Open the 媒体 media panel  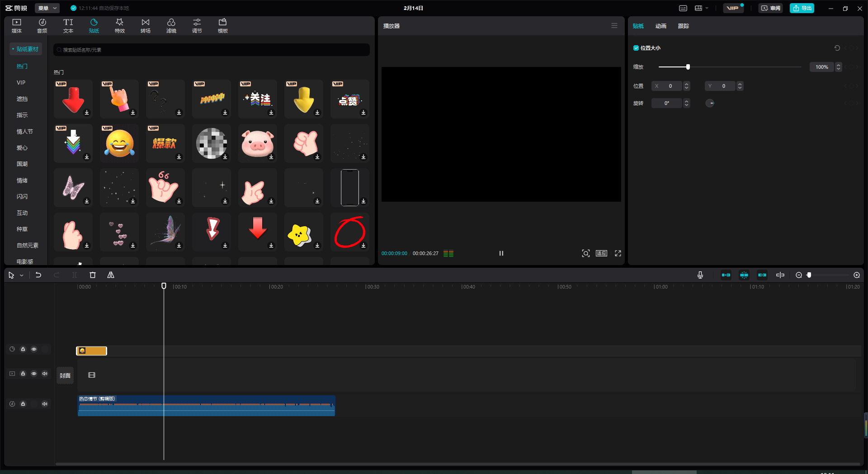17,26
